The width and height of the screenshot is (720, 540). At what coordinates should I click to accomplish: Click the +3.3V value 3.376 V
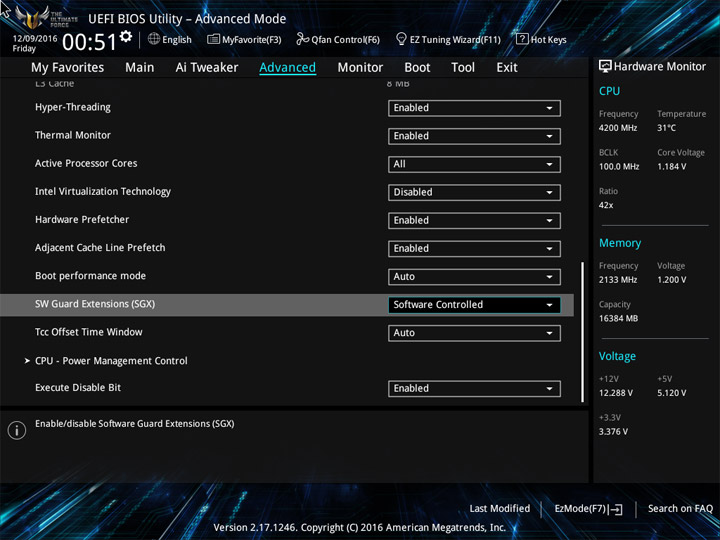point(613,432)
